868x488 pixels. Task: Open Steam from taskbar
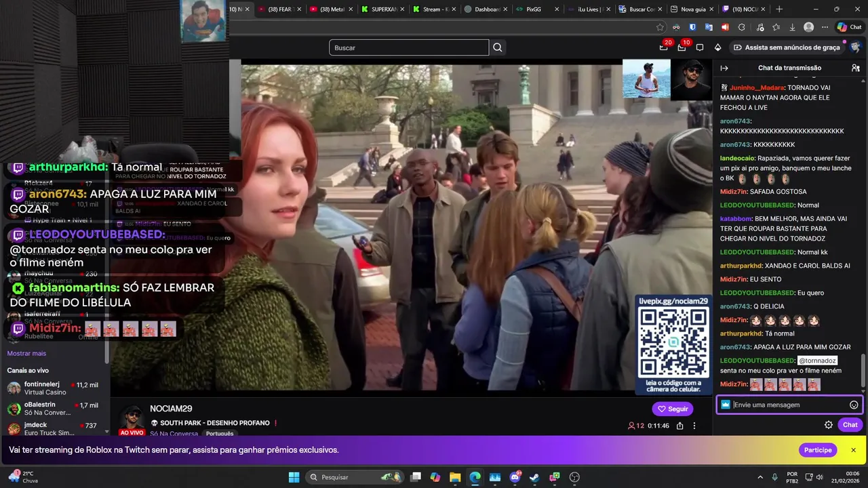coord(534,477)
